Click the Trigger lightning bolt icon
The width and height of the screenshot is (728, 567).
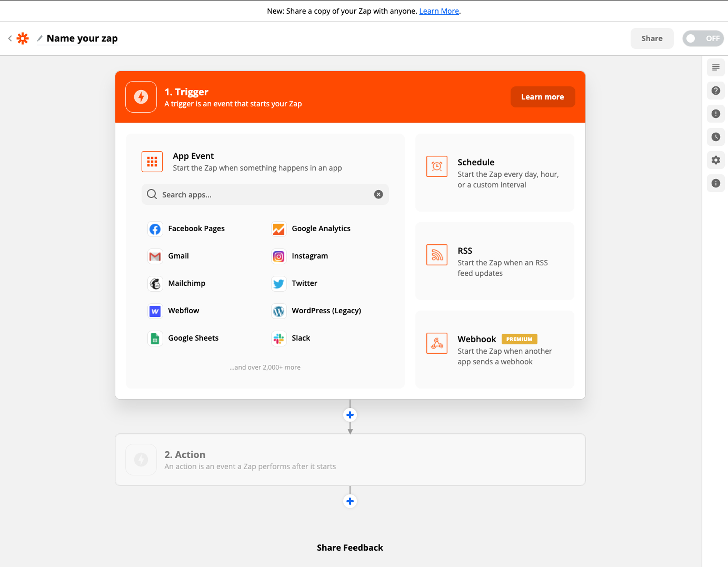[x=141, y=97]
